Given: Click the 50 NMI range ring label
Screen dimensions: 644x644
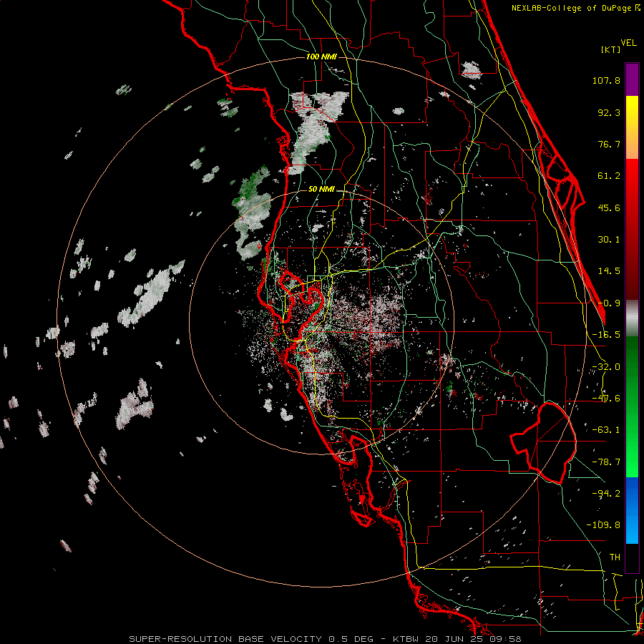Looking at the screenshot, I should pos(321,190).
